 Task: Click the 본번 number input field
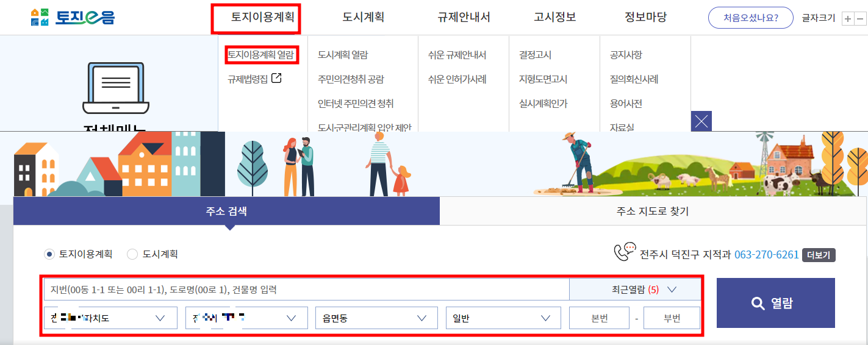coord(599,318)
